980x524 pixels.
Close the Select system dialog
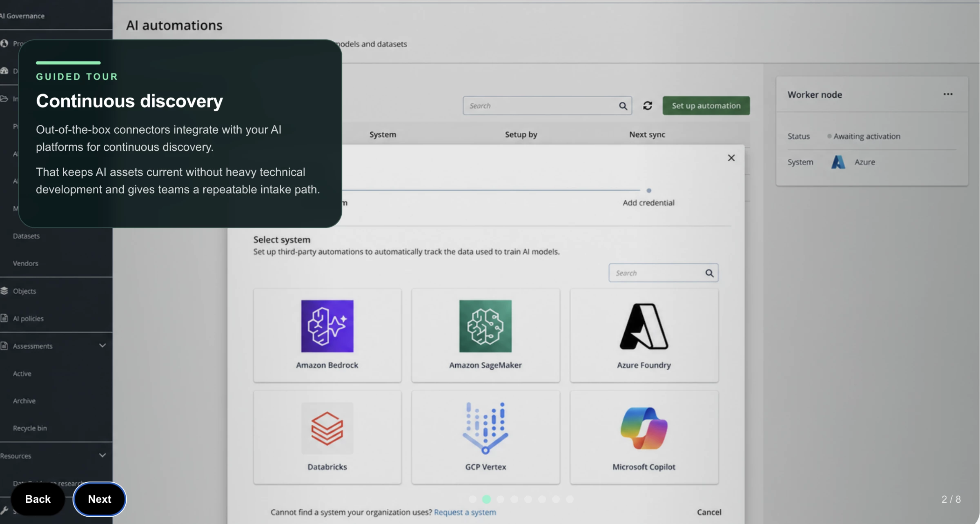pyautogui.click(x=731, y=158)
